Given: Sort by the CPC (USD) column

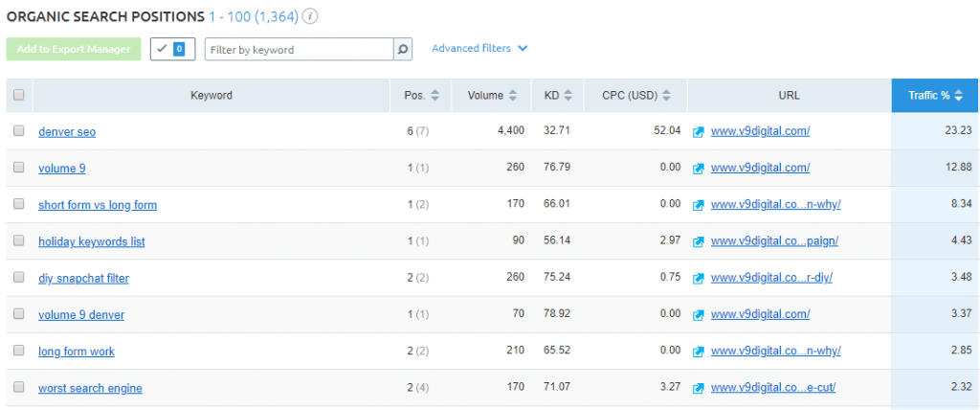Looking at the screenshot, I should tap(636, 96).
